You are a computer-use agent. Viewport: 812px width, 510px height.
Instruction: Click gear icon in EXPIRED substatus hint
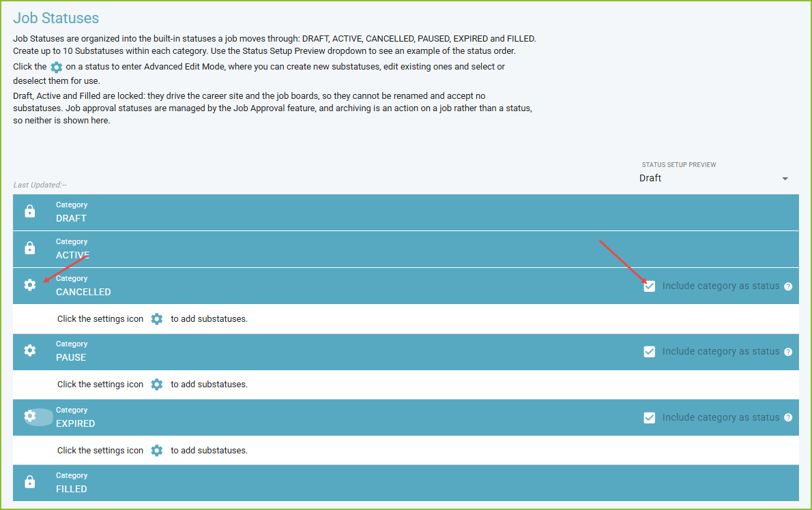point(157,451)
